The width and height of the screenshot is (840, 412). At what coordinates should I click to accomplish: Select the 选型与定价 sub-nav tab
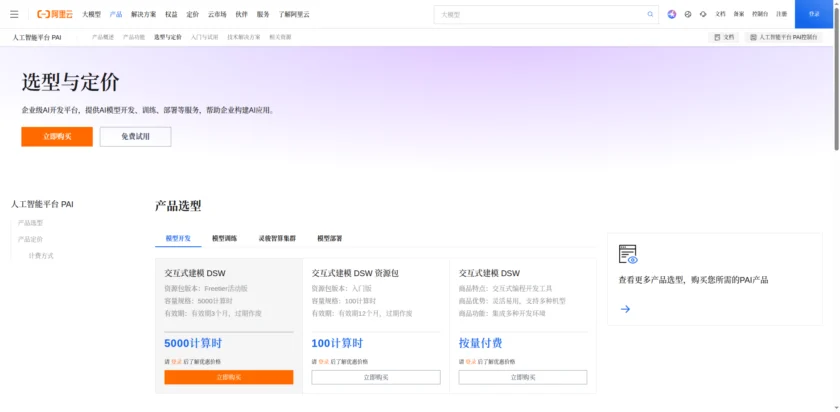point(168,38)
